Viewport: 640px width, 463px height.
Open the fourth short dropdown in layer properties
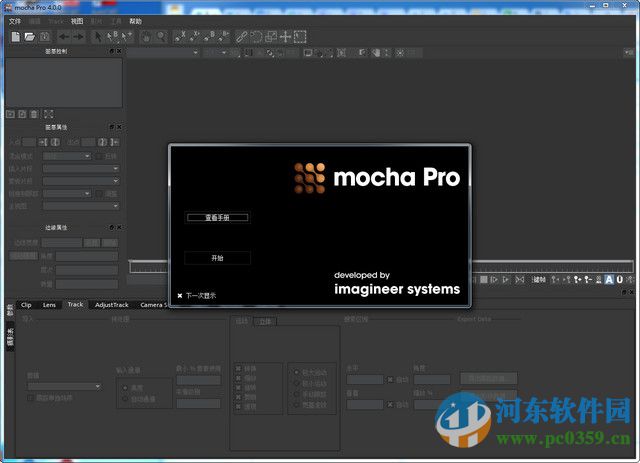pyautogui.click(x=67, y=194)
